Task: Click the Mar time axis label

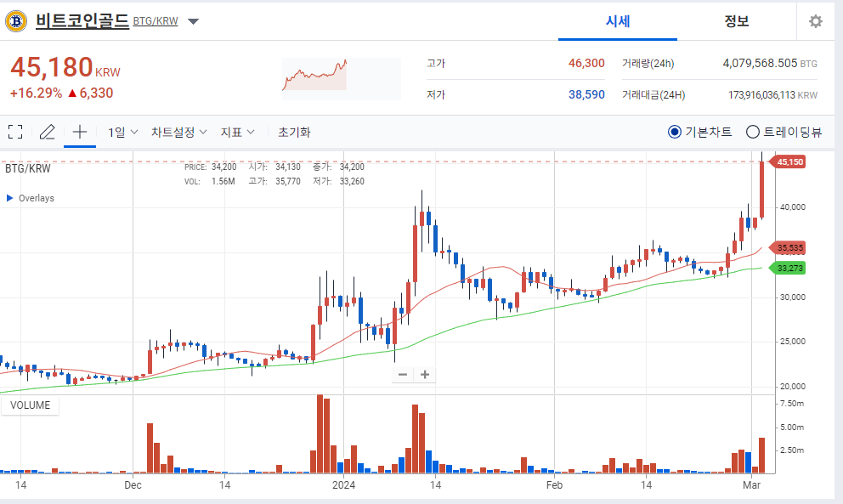Action: (x=751, y=485)
